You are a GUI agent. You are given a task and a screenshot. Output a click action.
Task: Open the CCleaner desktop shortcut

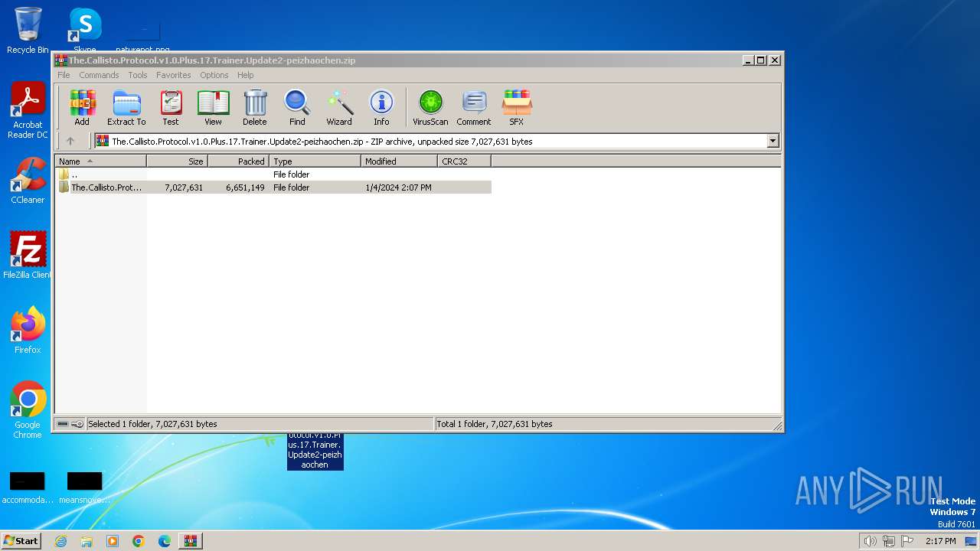[28, 181]
